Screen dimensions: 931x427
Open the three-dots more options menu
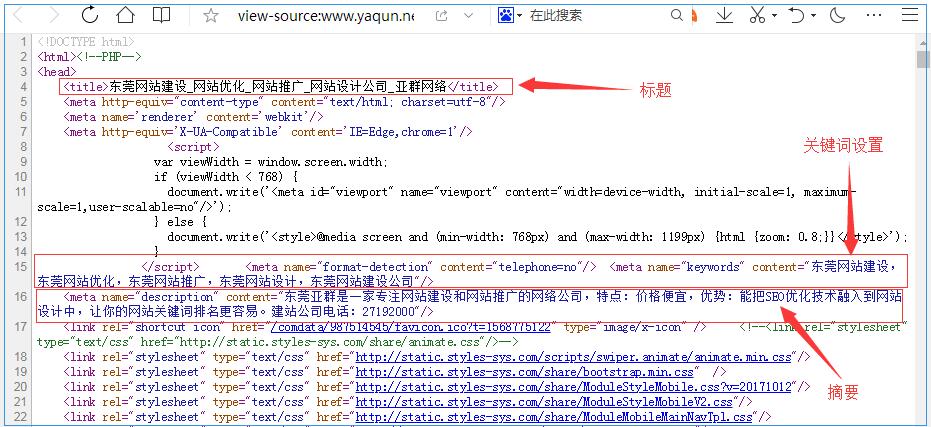pyautogui.click(x=873, y=16)
